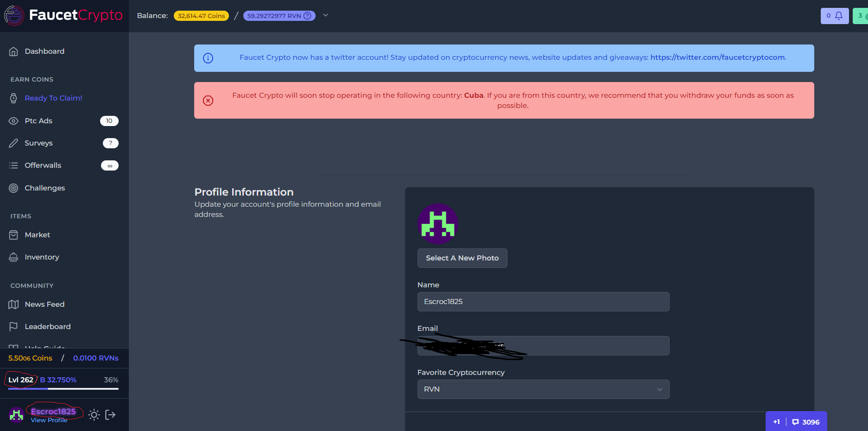Image resolution: width=868 pixels, height=431 pixels.
Task: Select Ready To Claim! in sidebar
Action: [53, 98]
